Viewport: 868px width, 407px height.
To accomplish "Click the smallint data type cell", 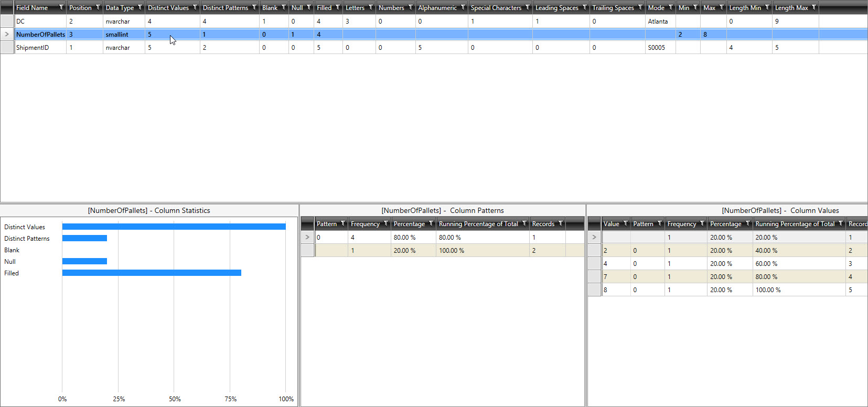I will [x=124, y=34].
